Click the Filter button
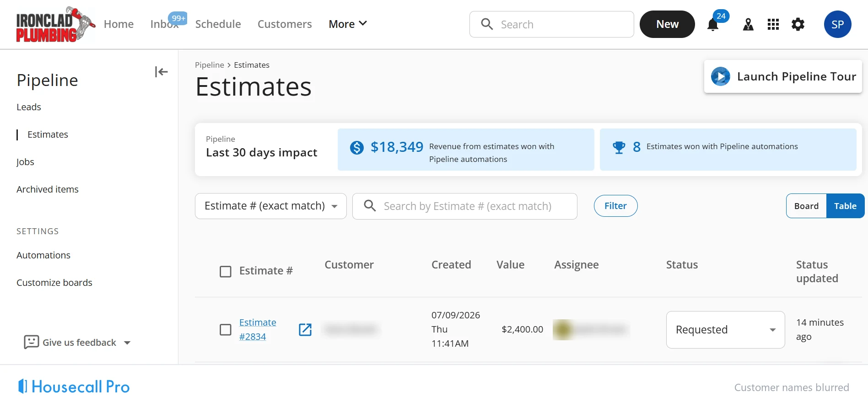868x408 pixels. [x=615, y=206]
